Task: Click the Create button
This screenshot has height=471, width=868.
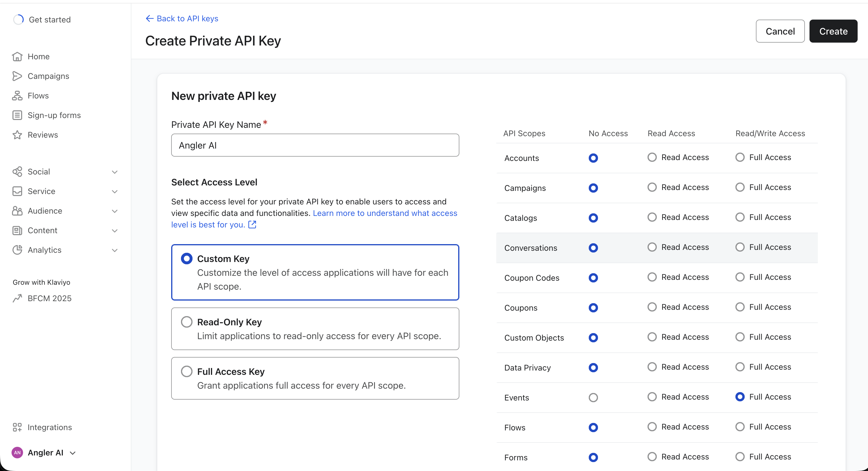Action: (x=833, y=31)
